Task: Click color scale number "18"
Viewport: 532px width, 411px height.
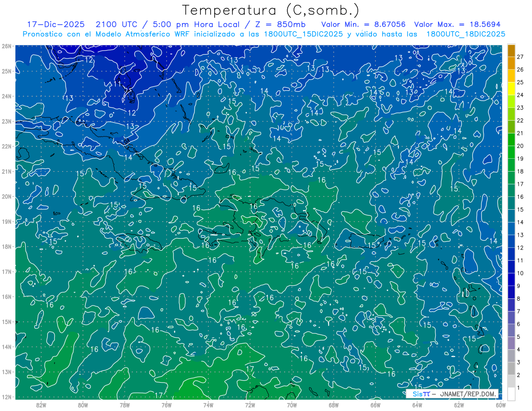Action: click(x=520, y=171)
